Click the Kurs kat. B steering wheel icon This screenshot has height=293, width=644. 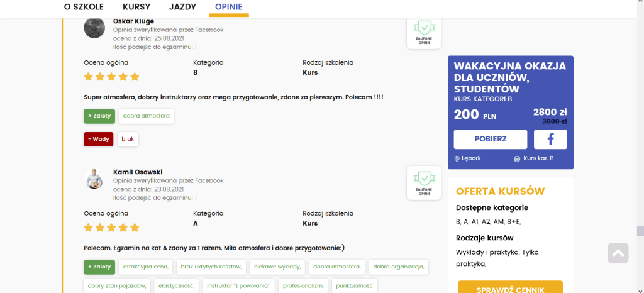[517, 158]
